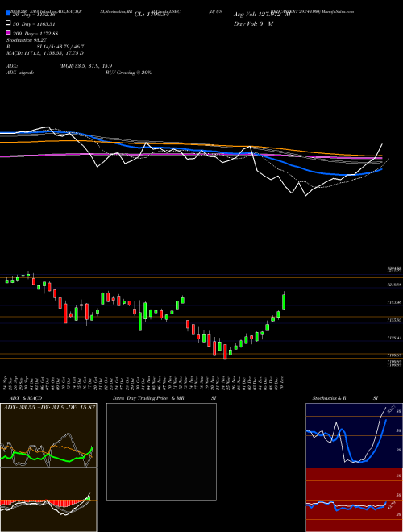This screenshot has height=532, width=403.
Task: Click the ADX 33.55 +DY 31.9 -DY 15.87 header
Action: pos(49,407)
